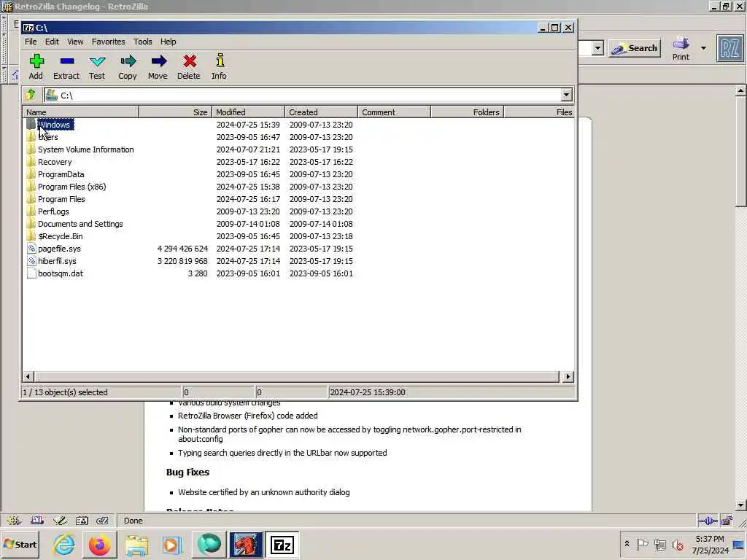Viewport: 747px width, 560px height.
Task: Toggle the online/offline status bar icon
Action: tap(708, 521)
